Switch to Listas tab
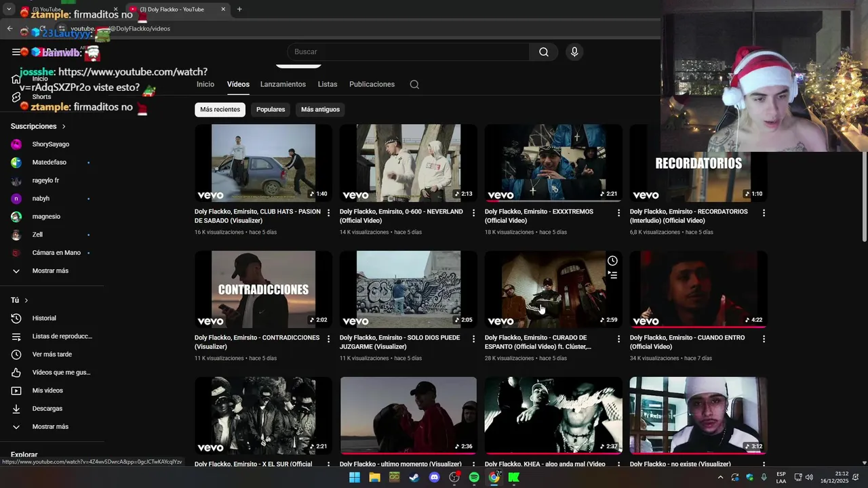 (x=328, y=85)
